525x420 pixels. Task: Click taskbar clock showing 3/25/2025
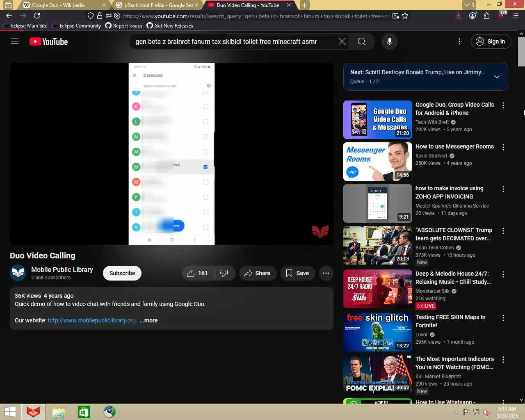[x=507, y=412]
